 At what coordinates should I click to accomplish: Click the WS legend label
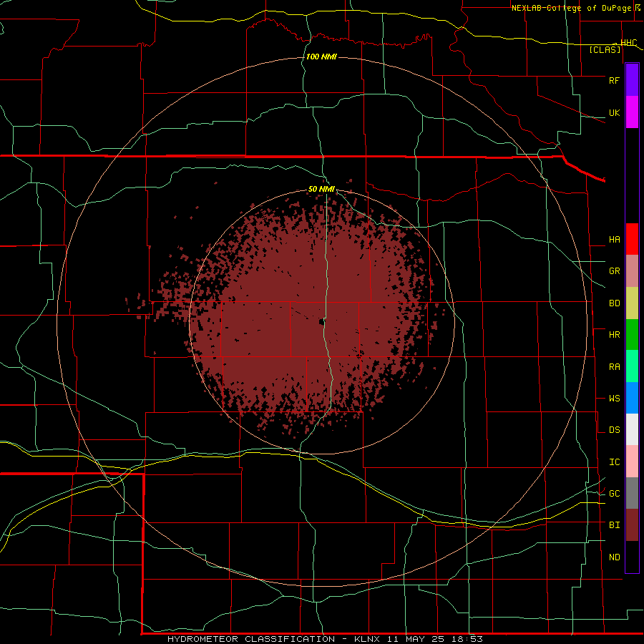coord(614,398)
